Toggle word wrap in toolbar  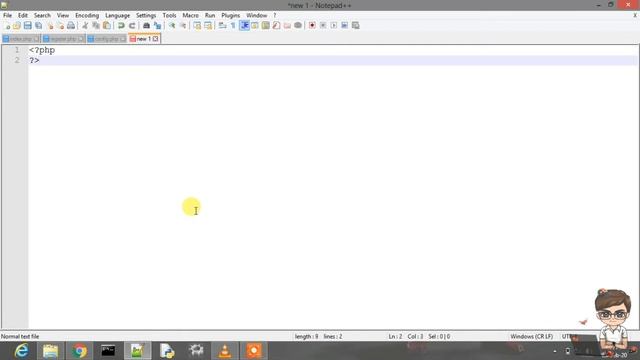pyautogui.click(x=222, y=25)
